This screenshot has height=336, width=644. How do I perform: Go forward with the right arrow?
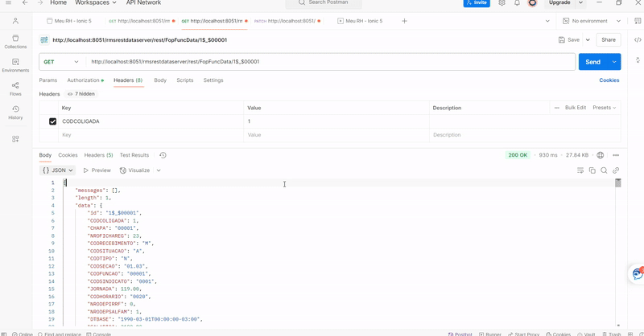39,2
